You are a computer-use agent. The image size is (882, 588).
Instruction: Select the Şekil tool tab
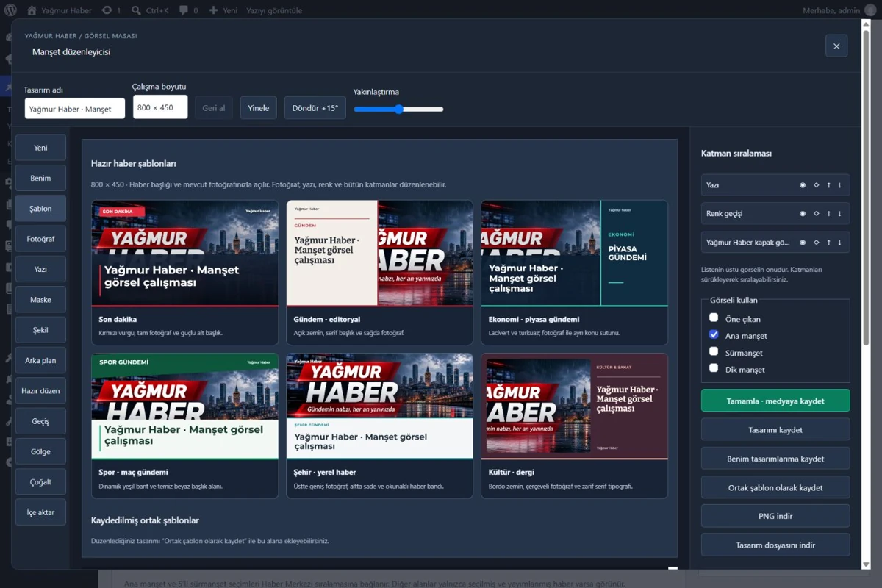pos(40,330)
